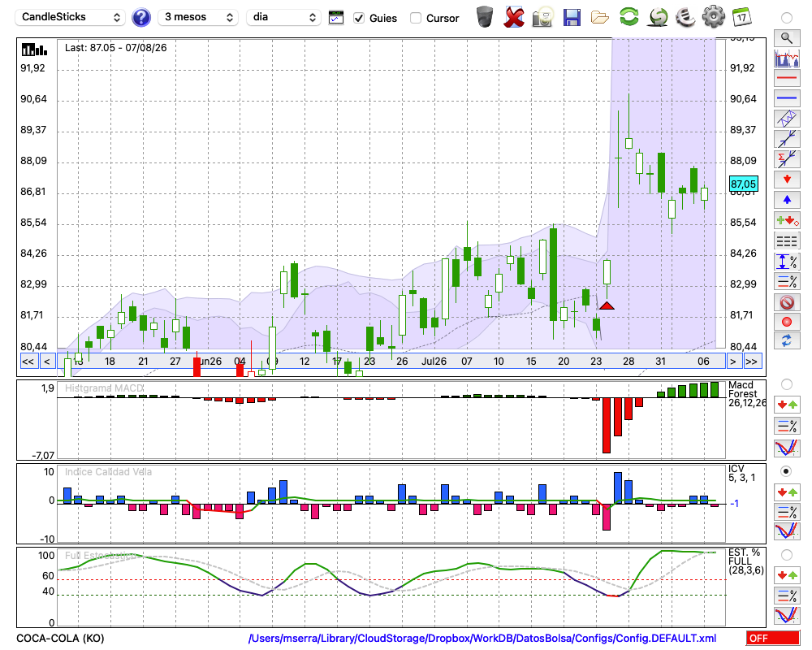Click the trash can icon
The image size is (812, 650).
click(485, 17)
